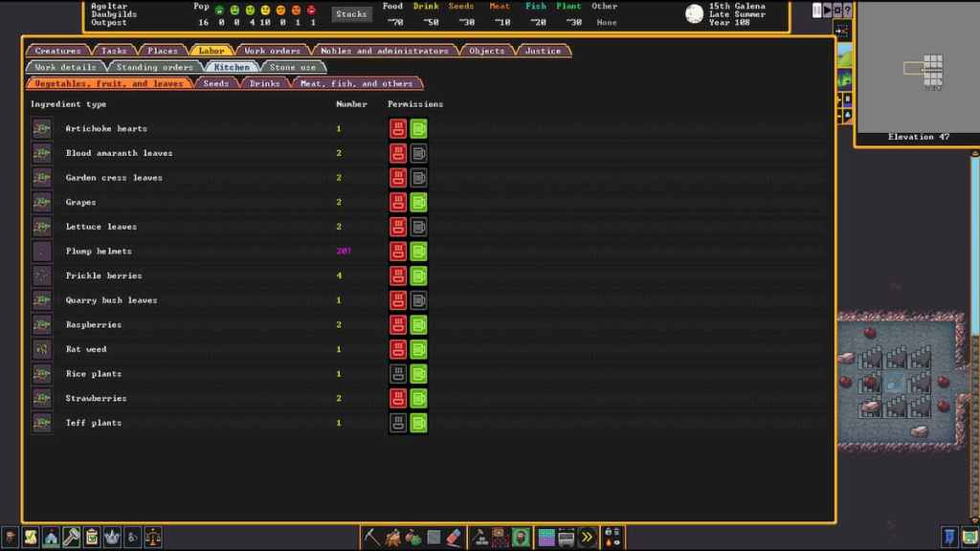The height and width of the screenshot is (551, 980).
Task: Toggle cooking permission for Plump helmets
Action: tap(397, 251)
